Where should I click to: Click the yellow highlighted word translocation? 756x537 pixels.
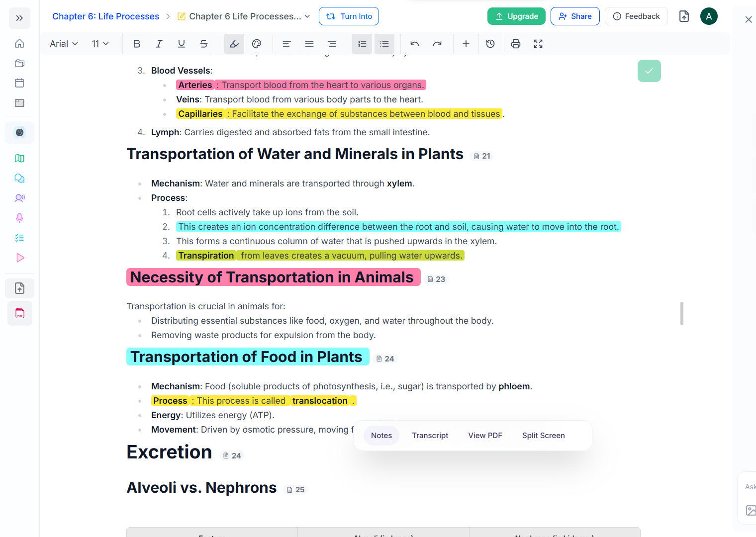click(x=320, y=401)
